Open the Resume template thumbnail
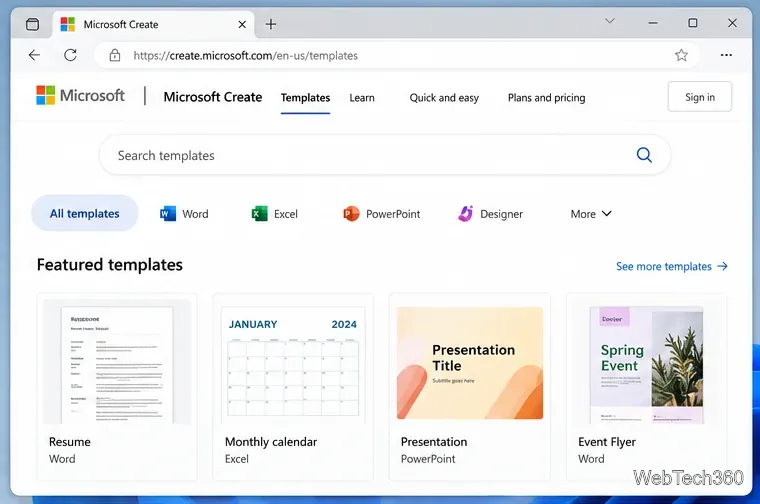Viewport: 760px width, 504px height. tap(117, 362)
